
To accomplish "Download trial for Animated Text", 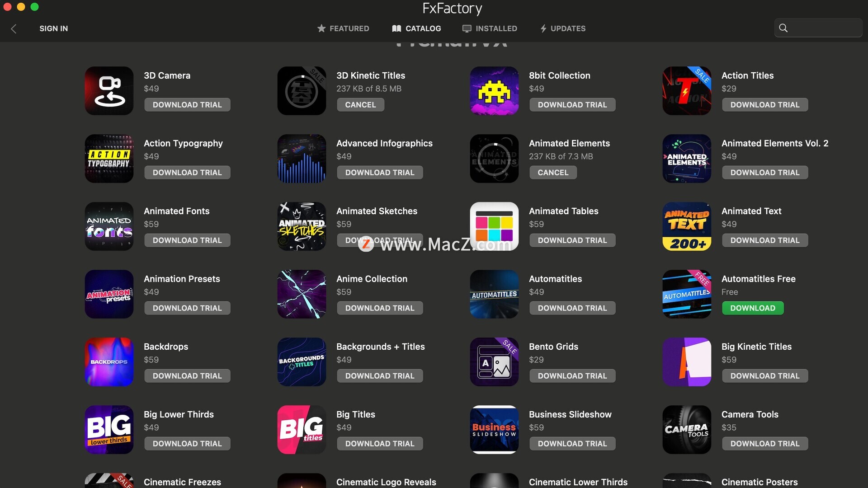I will [x=765, y=240].
